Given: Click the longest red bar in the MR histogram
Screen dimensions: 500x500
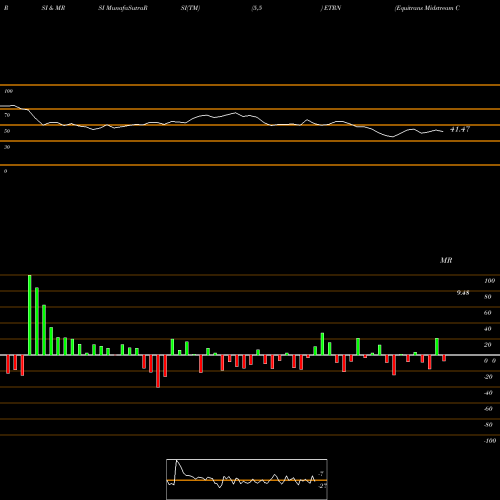Looking at the screenshot, I should point(158,371).
